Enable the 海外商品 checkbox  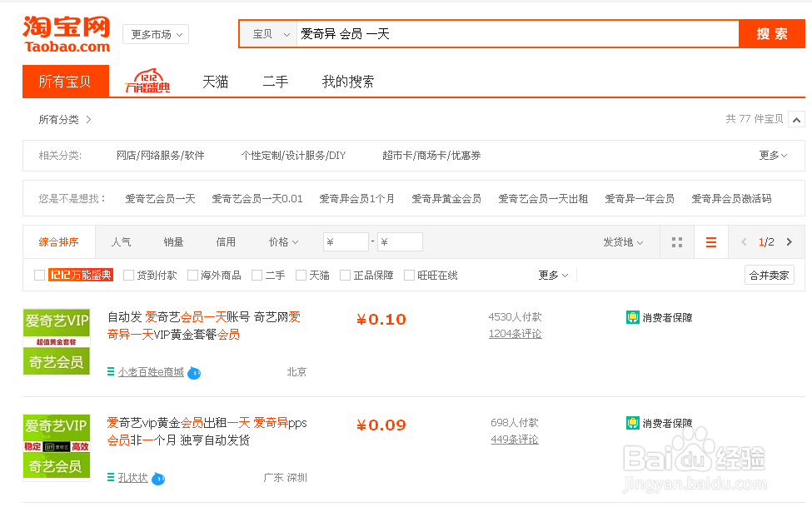[x=192, y=275]
